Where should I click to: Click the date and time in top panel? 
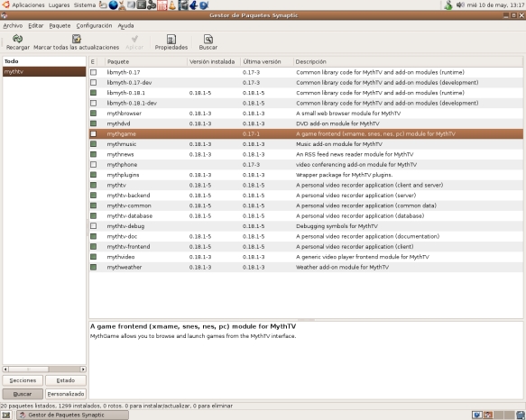495,5
